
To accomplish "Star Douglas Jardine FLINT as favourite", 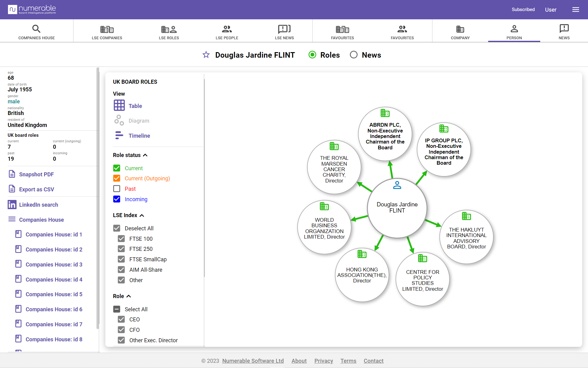I will coord(206,55).
